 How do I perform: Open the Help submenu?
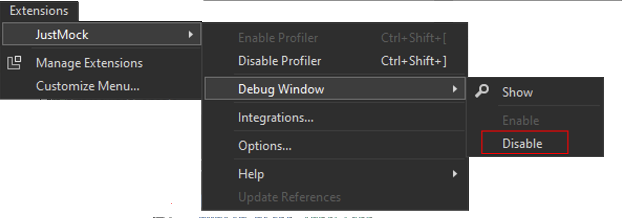(251, 174)
